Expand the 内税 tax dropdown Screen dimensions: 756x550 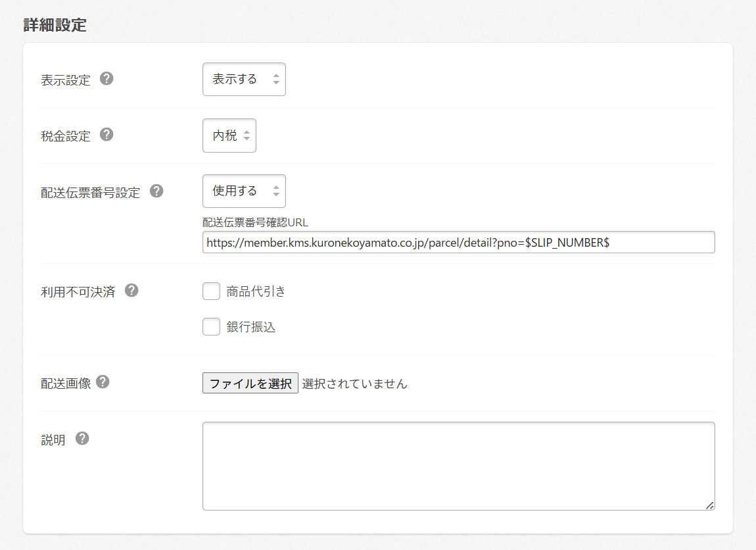229,136
